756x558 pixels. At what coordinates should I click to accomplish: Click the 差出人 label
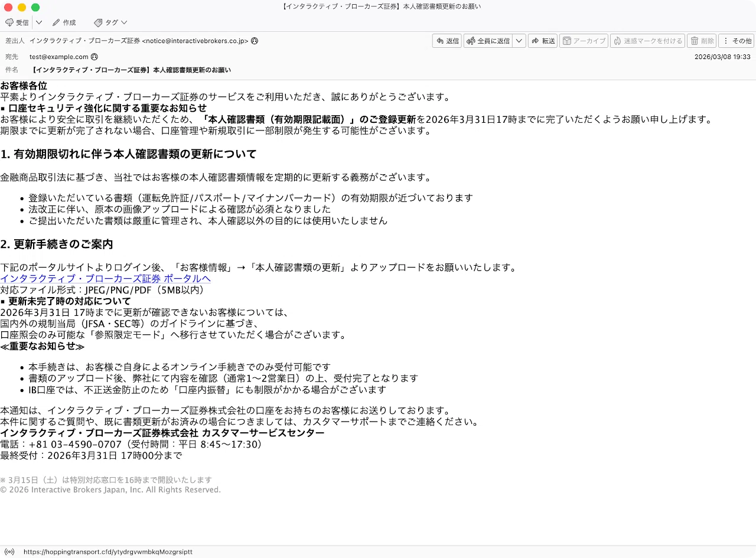15,41
